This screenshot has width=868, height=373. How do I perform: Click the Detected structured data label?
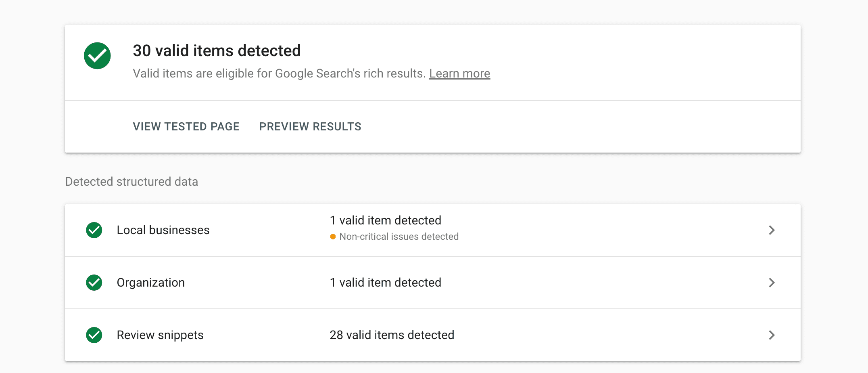point(131,182)
